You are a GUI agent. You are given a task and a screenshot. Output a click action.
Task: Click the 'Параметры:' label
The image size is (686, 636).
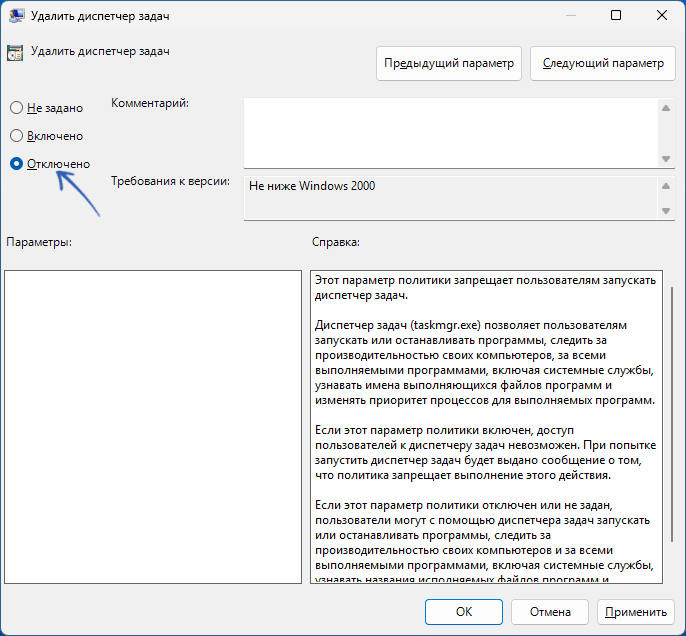pyautogui.click(x=39, y=242)
